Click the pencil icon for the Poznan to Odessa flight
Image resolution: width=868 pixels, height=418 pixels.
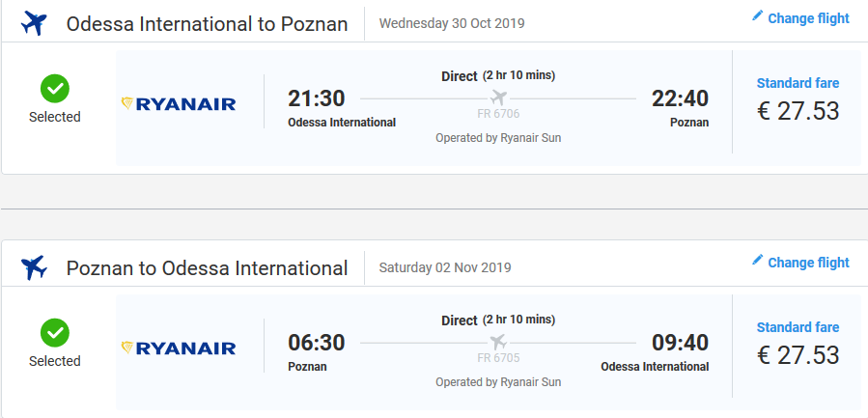(758, 261)
